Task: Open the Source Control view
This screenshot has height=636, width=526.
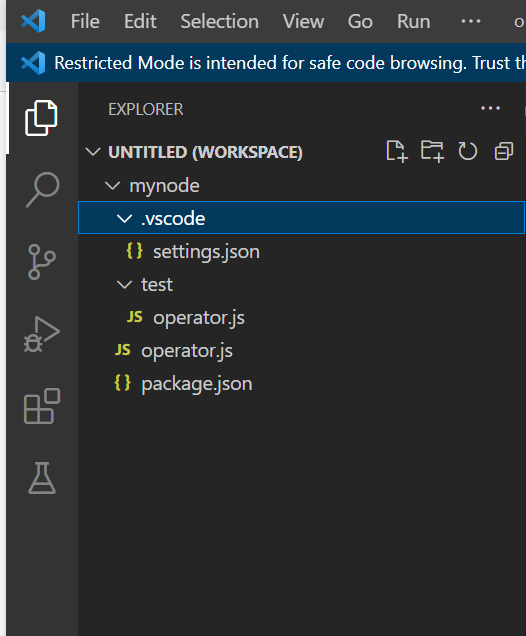Action: pyautogui.click(x=41, y=262)
